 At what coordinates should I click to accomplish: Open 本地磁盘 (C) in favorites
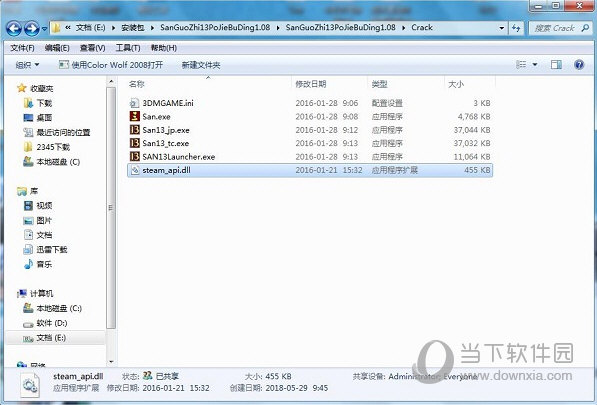(x=58, y=162)
